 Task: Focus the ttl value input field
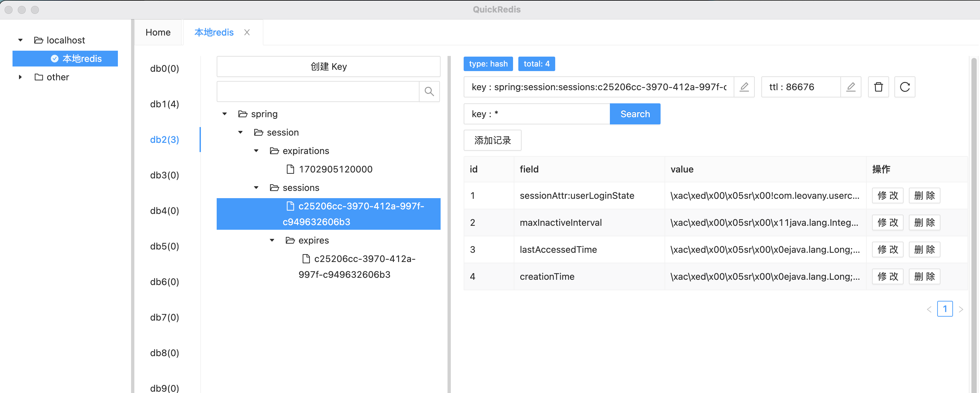pyautogui.click(x=801, y=87)
